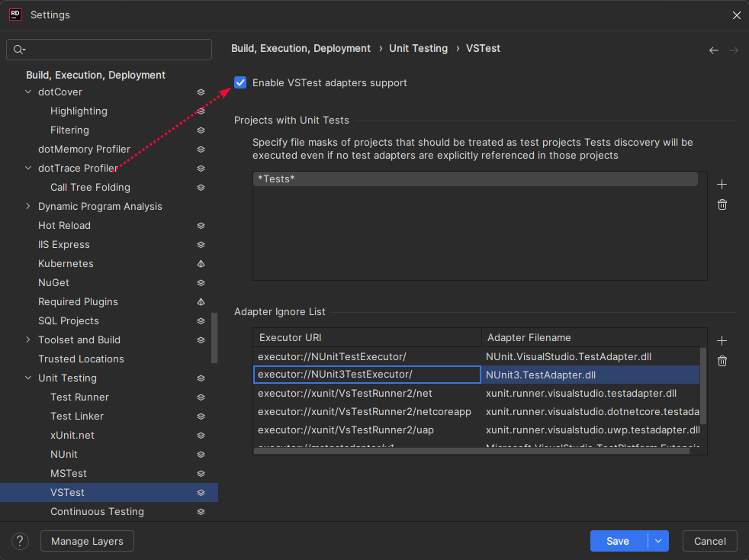Click the Adapter Ignore List vertical scrollbar
The width and height of the screenshot is (749, 560).
[703, 385]
